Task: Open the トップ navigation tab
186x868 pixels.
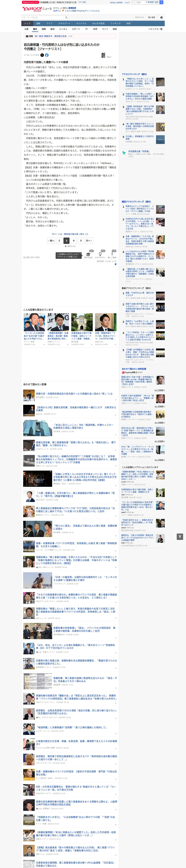Action: [27, 24]
